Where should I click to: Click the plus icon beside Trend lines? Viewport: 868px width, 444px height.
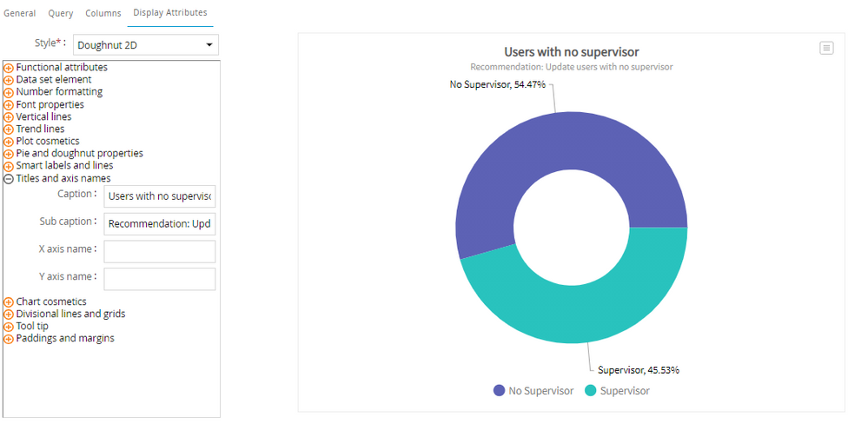[9, 129]
